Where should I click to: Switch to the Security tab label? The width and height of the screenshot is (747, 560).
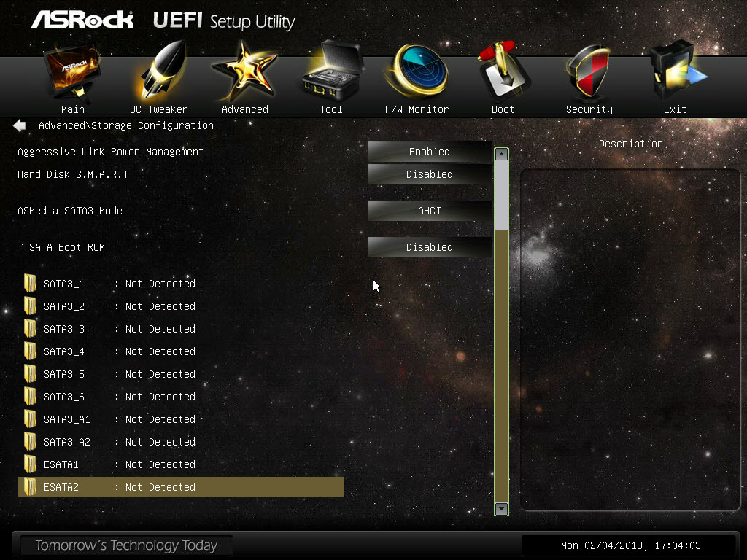click(589, 109)
